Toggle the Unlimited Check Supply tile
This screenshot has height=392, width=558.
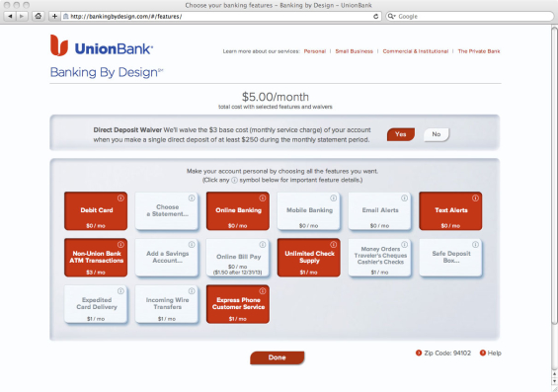308,258
